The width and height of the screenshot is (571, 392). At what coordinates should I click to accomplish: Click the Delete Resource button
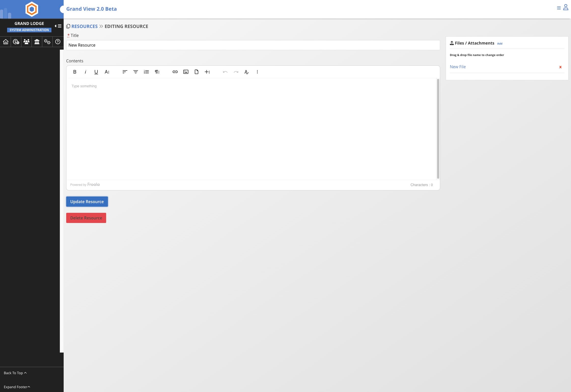(86, 218)
